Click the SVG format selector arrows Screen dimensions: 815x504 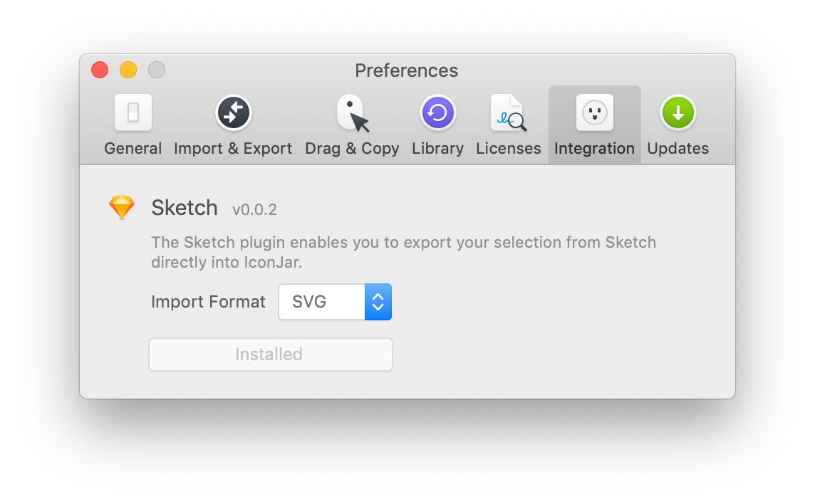tap(378, 301)
